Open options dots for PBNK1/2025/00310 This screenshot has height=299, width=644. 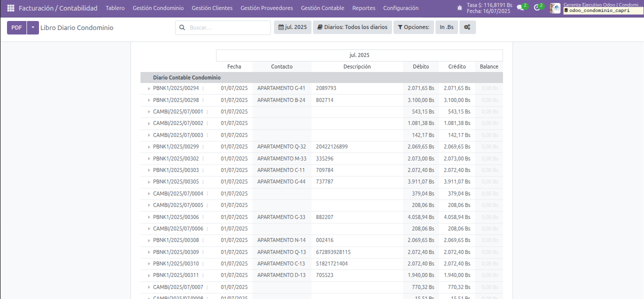[203, 263]
